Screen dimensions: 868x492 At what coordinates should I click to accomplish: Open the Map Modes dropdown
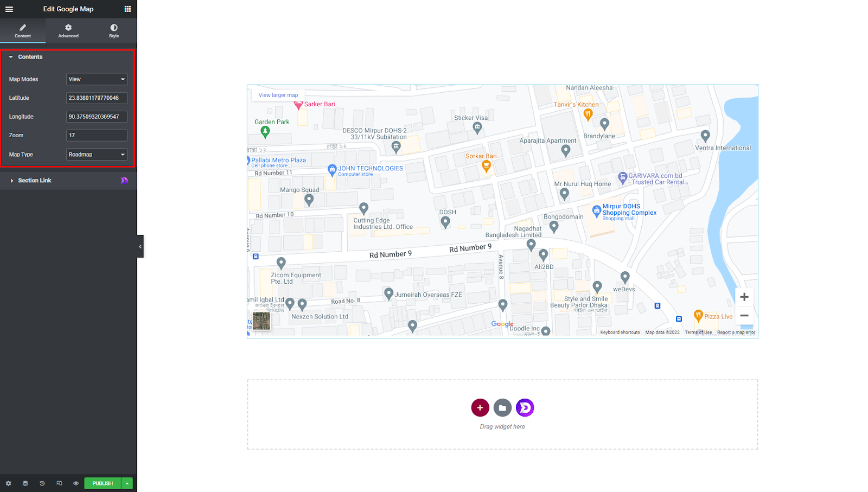click(x=97, y=79)
